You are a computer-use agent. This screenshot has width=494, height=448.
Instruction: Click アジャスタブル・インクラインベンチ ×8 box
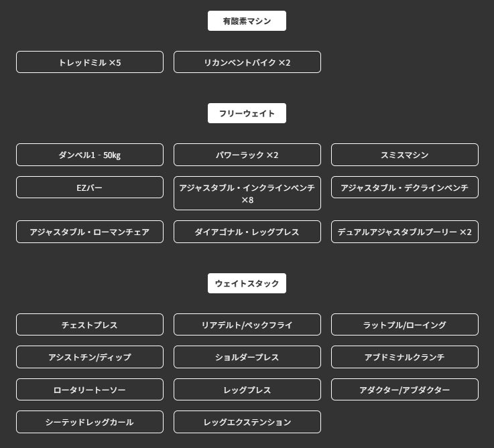[x=247, y=194]
